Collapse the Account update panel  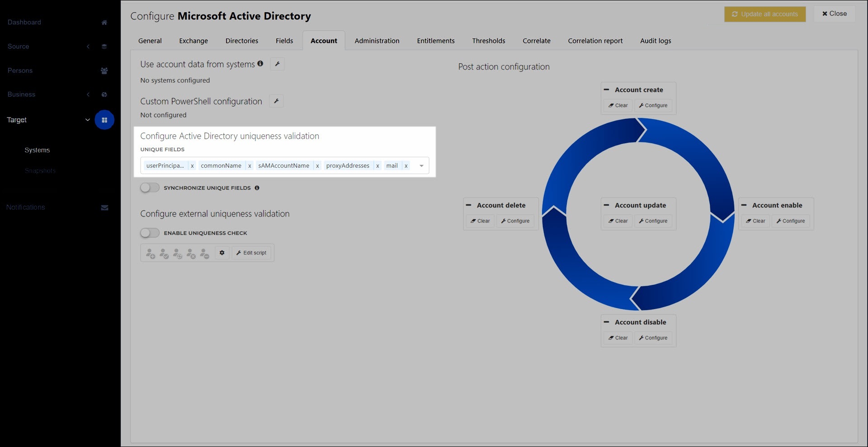(606, 205)
